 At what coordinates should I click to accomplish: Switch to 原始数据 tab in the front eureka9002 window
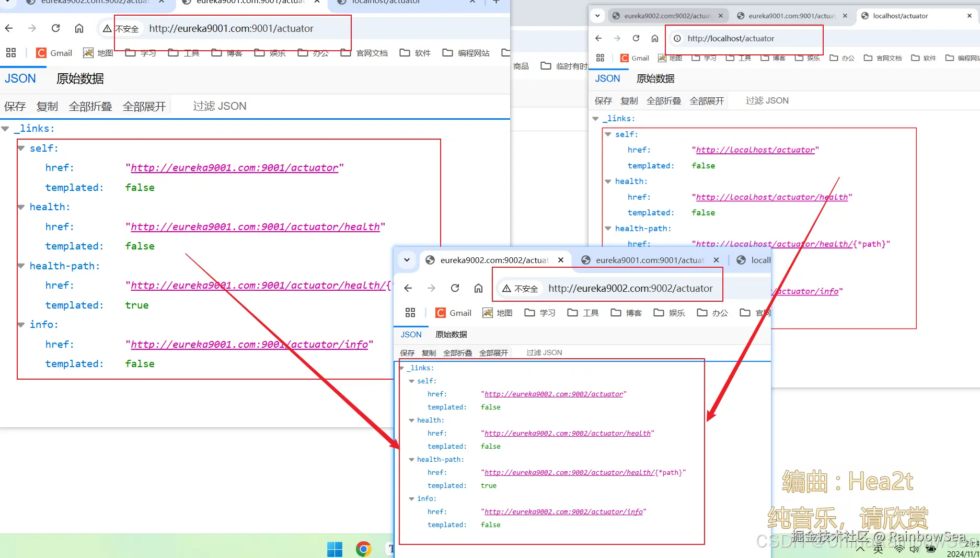tap(451, 335)
